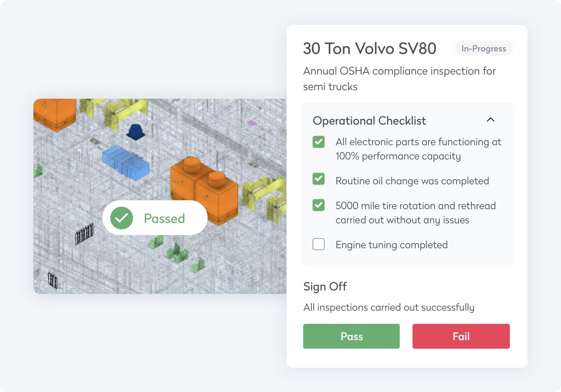Image resolution: width=561 pixels, height=392 pixels.
Task: Uncheck Routine oil change was completed
Action: coord(319,179)
